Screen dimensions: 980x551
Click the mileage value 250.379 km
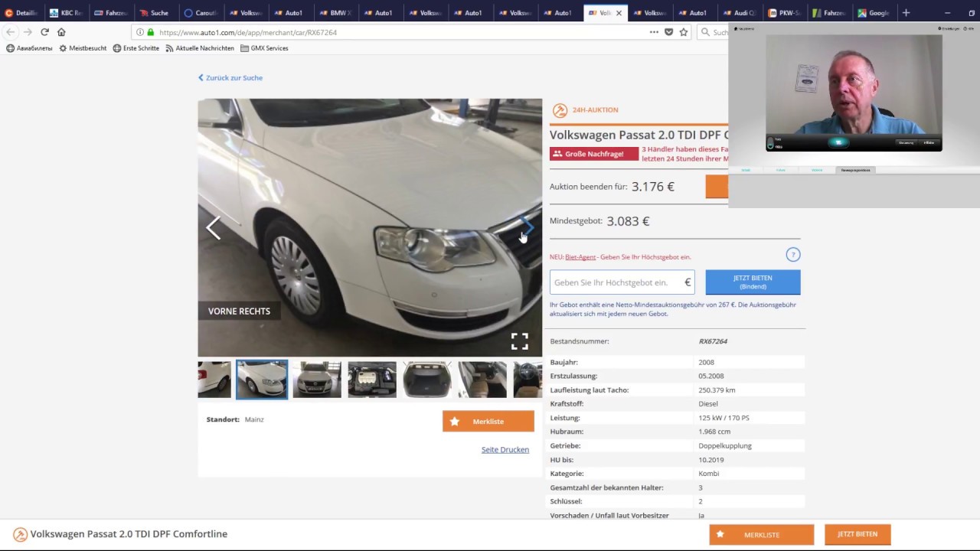pos(717,390)
